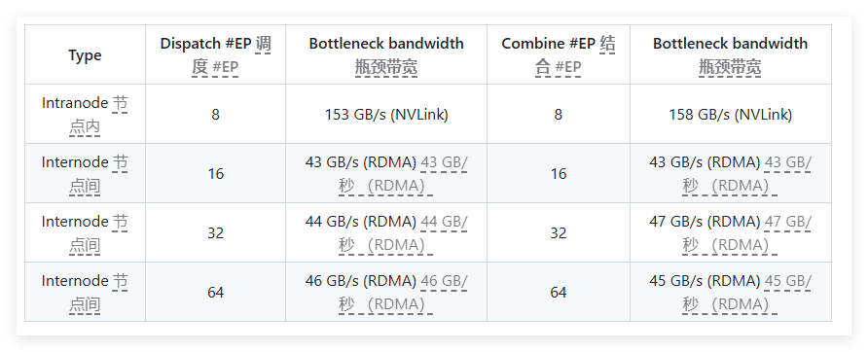Image resolution: width=868 pixels, height=352 pixels.
Task: Click the Dispatch value 16 cell
Action: pos(215,173)
